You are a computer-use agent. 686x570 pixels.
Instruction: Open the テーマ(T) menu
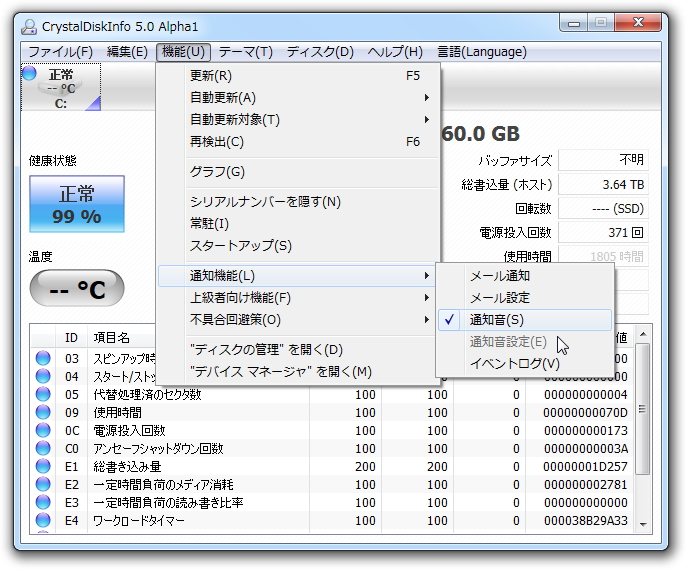tap(245, 52)
